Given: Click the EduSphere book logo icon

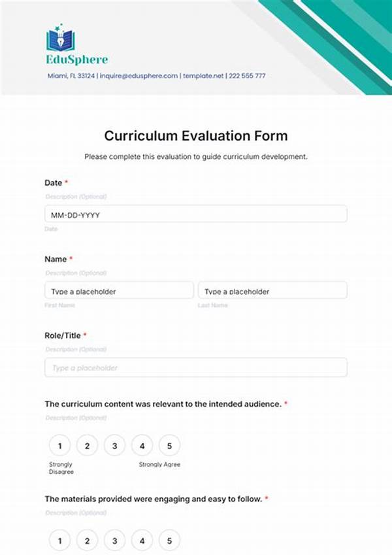Looking at the screenshot, I should (61, 39).
